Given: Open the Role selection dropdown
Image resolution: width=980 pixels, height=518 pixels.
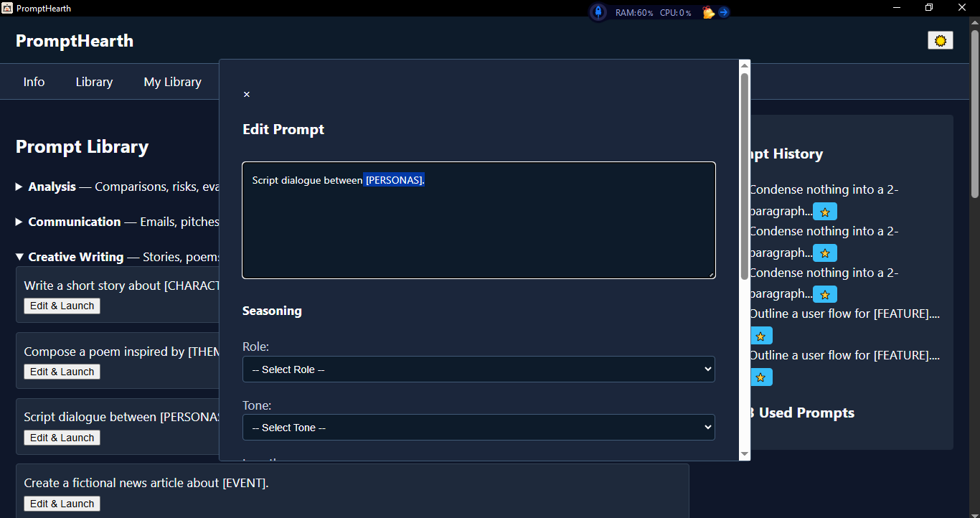Looking at the screenshot, I should point(479,369).
